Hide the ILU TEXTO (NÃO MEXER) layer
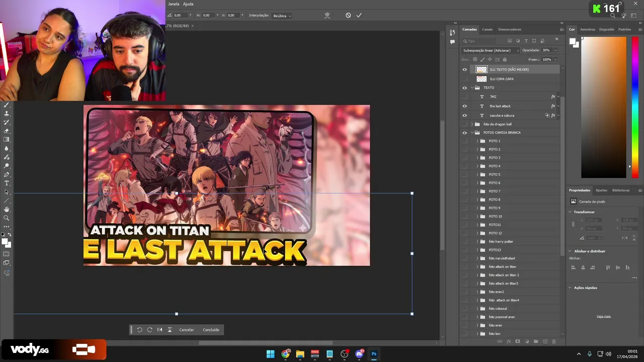 click(x=464, y=69)
